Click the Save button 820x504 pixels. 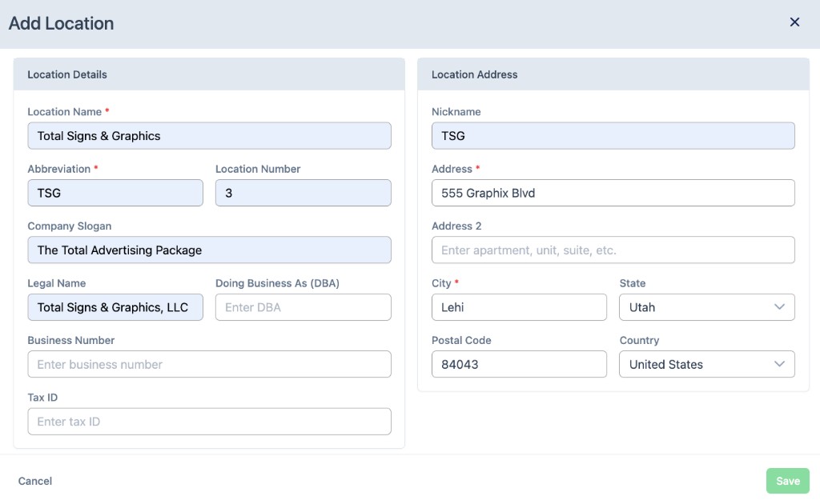click(788, 481)
